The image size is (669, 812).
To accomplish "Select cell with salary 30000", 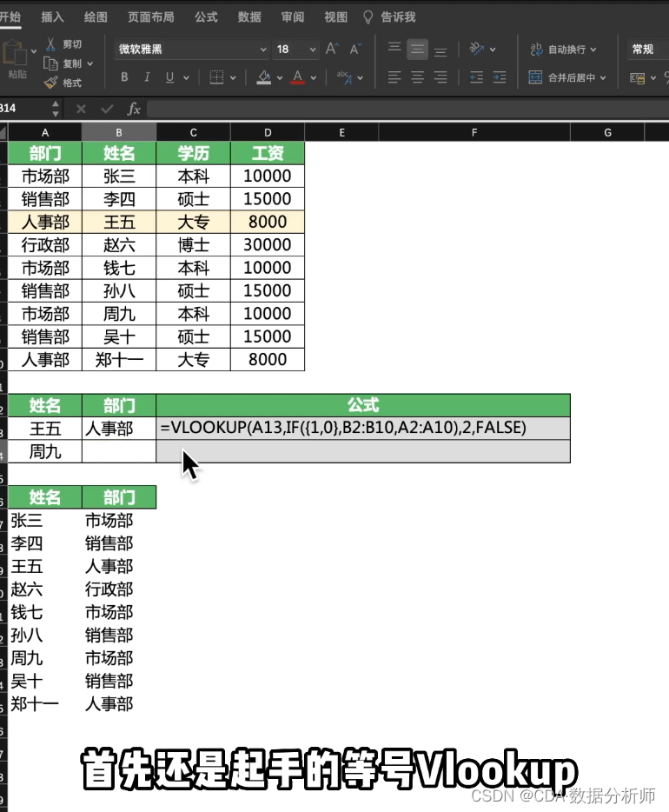I will pos(268,244).
